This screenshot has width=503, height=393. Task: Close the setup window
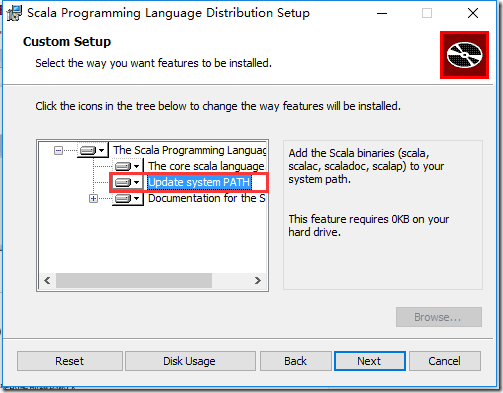pyautogui.click(x=473, y=13)
